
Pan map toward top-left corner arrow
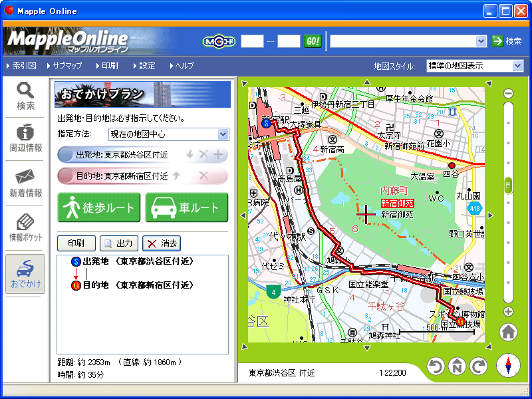click(244, 84)
